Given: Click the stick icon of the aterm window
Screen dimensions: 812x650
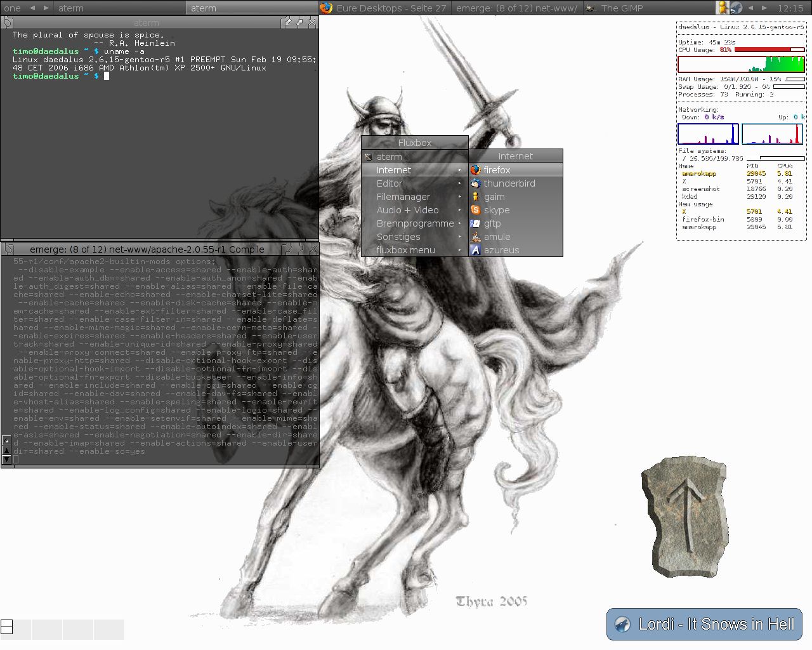Looking at the screenshot, I should click(x=8, y=22).
